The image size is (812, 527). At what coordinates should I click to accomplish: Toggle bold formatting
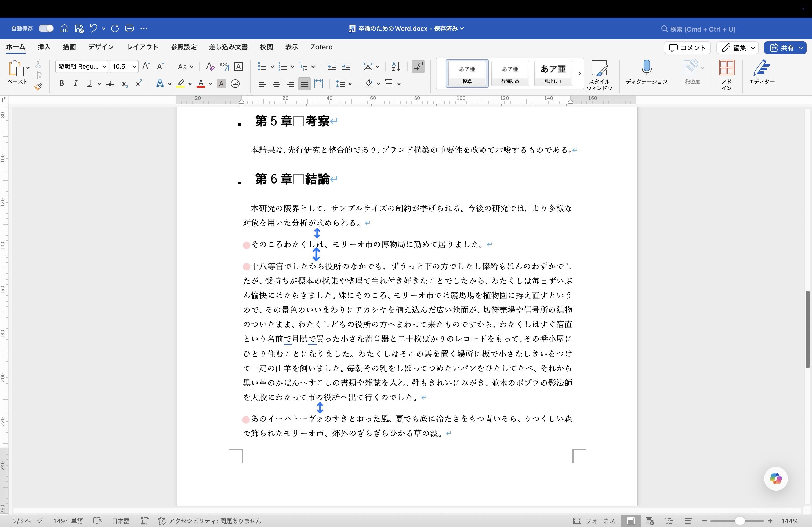(x=62, y=83)
